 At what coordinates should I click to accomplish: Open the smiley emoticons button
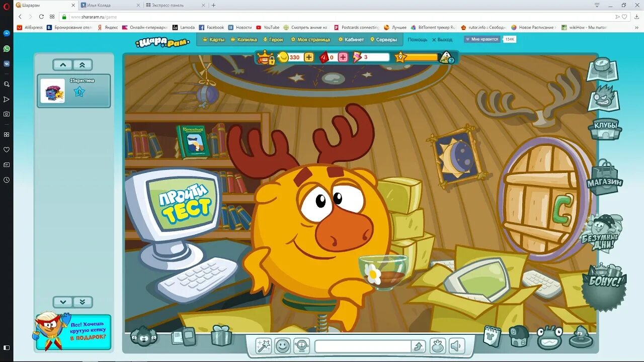pyautogui.click(x=283, y=346)
